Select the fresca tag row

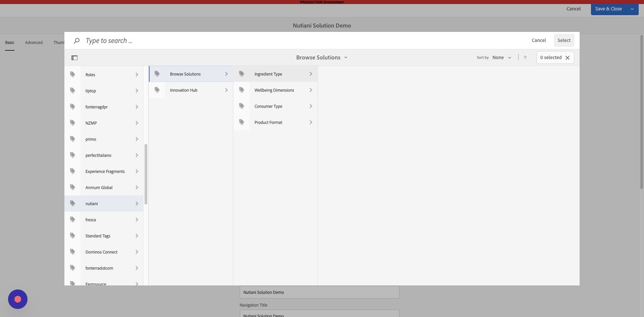coord(104,220)
